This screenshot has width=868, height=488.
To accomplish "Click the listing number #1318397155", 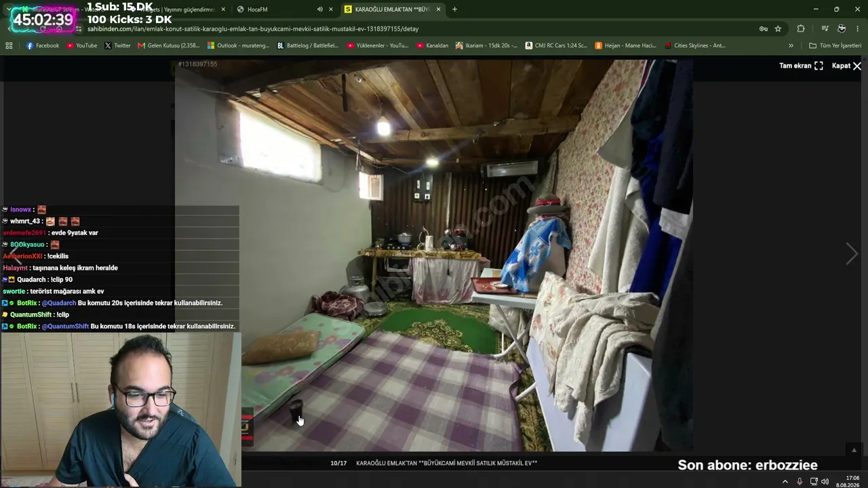I will coord(197,64).
